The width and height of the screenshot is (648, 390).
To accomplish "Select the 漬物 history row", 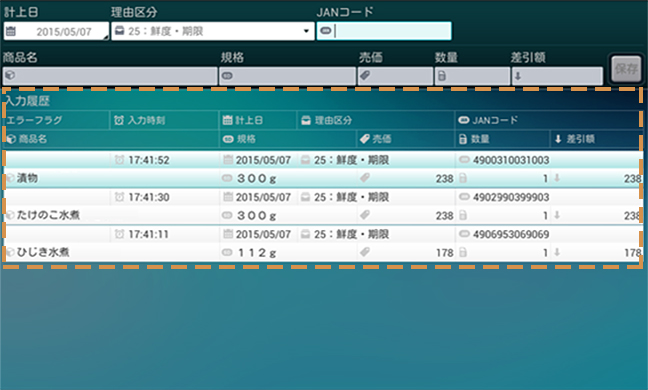I will (x=322, y=169).
